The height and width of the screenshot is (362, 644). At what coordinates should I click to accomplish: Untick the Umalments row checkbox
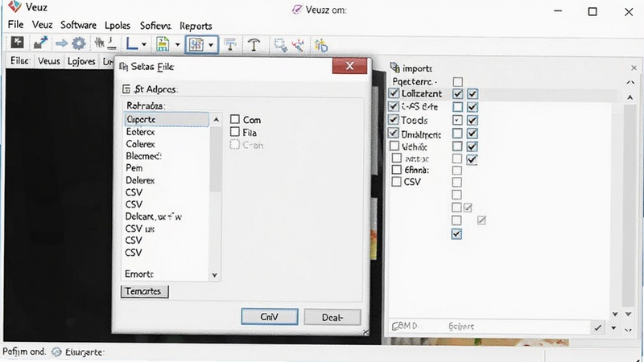[394, 133]
